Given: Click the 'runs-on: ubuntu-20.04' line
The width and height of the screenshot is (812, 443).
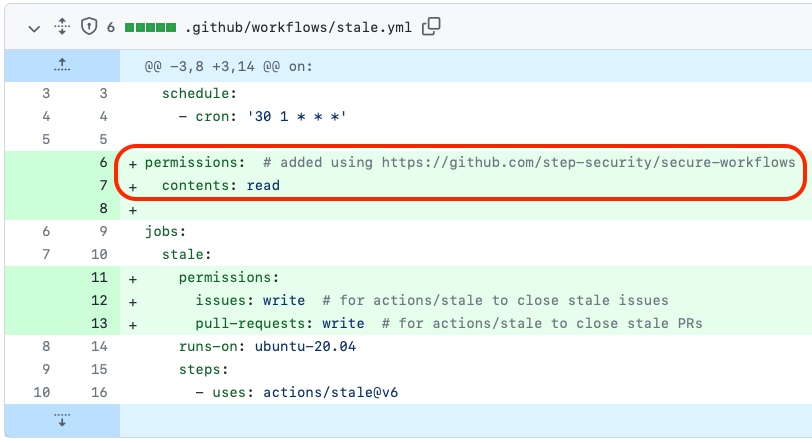Looking at the screenshot, I should 267,346.
